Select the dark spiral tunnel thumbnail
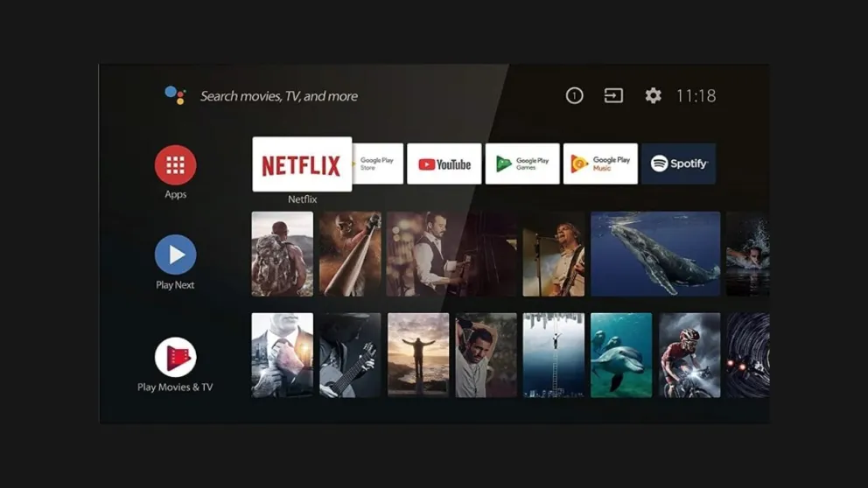 pyautogui.click(x=748, y=355)
